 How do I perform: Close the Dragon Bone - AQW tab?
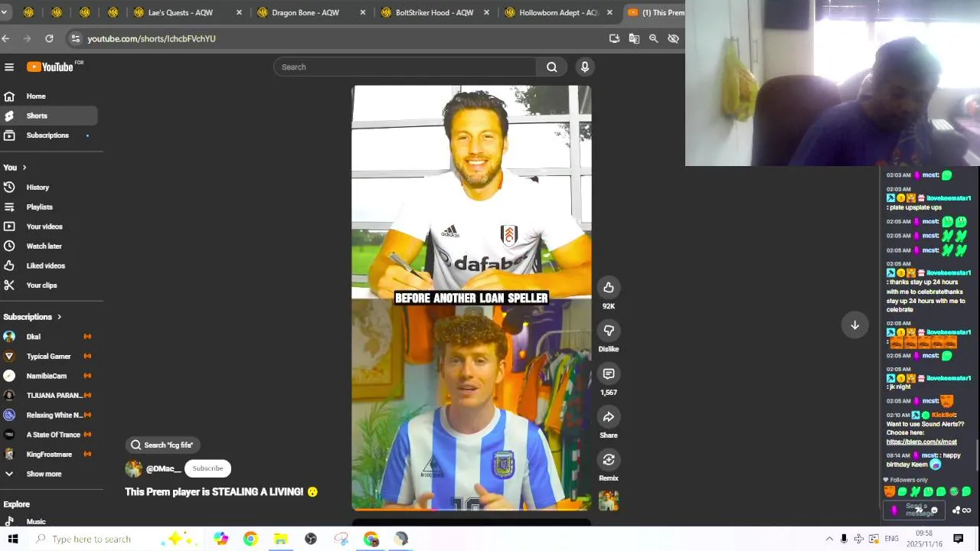click(363, 12)
